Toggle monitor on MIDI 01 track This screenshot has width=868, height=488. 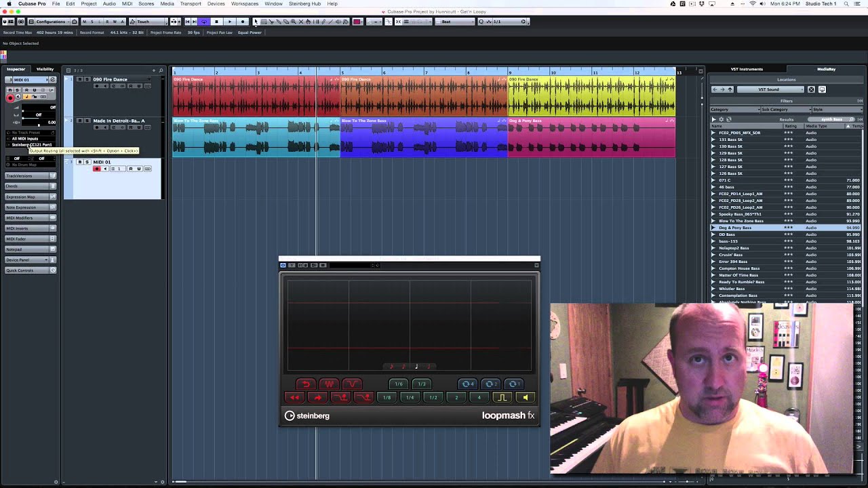click(106, 169)
